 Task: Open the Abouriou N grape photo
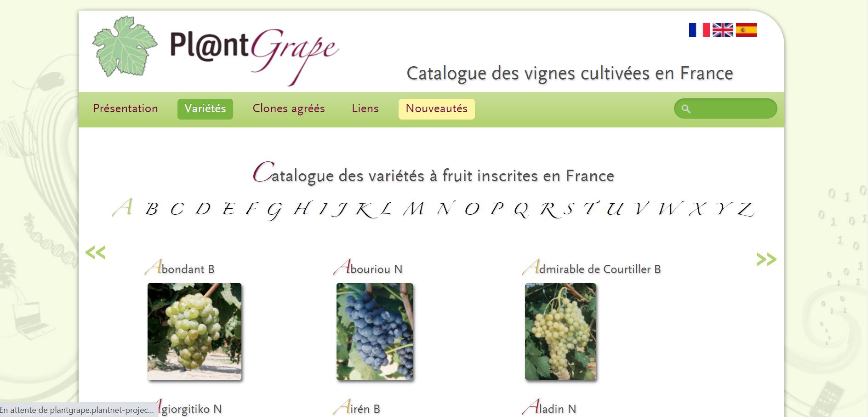tap(375, 331)
